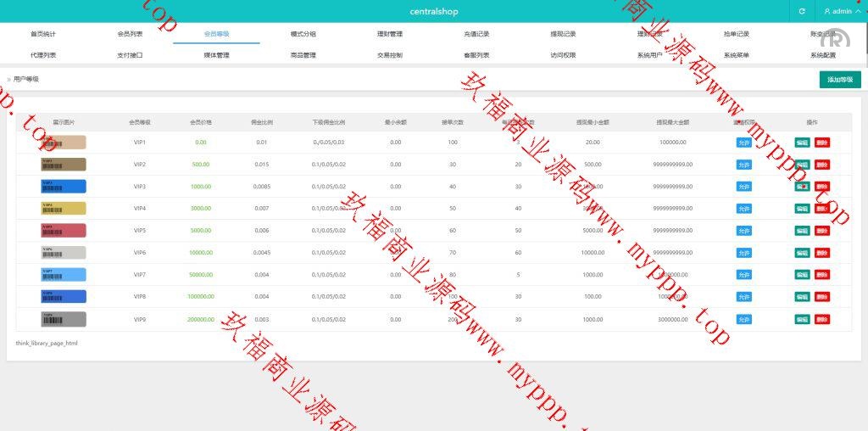Click the refresh icon in top bar

pyautogui.click(x=801, y=11)
